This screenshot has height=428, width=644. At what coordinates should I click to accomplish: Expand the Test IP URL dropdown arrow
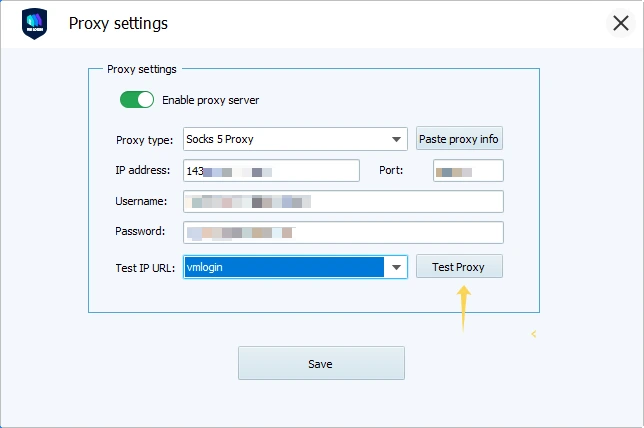(x=396, y=267)
